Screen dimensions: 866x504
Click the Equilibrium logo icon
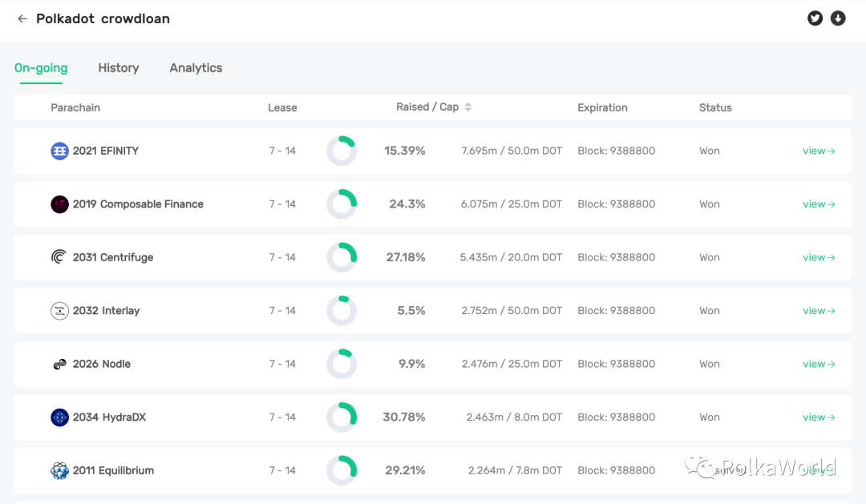[x=59, y=470]
